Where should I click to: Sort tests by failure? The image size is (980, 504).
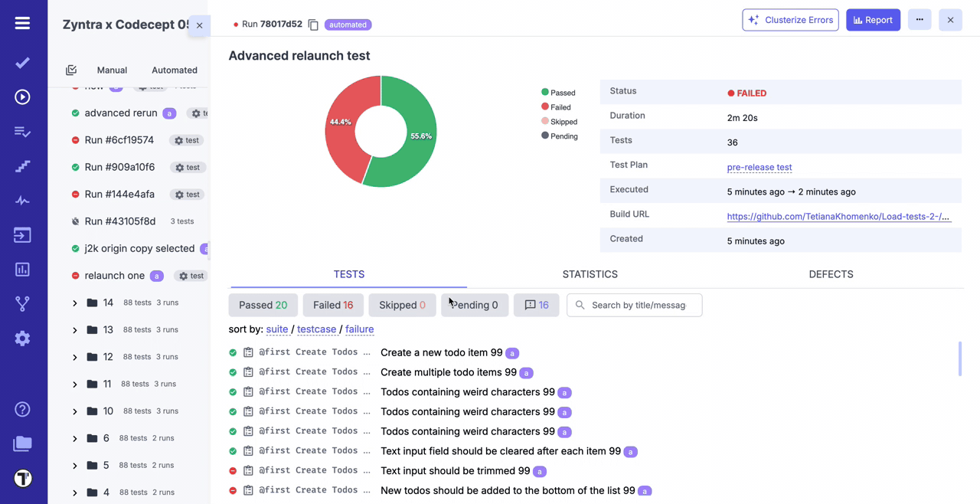(360, 329)
